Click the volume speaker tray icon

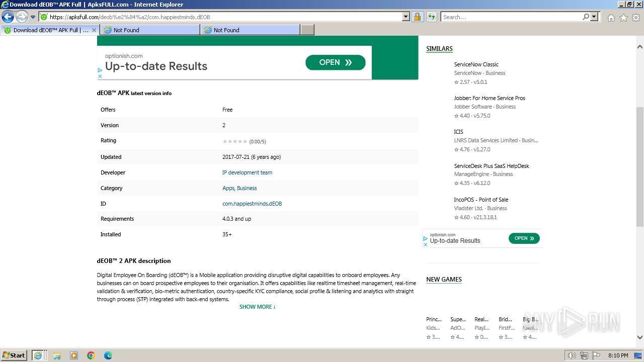click(x=572, y=355)
